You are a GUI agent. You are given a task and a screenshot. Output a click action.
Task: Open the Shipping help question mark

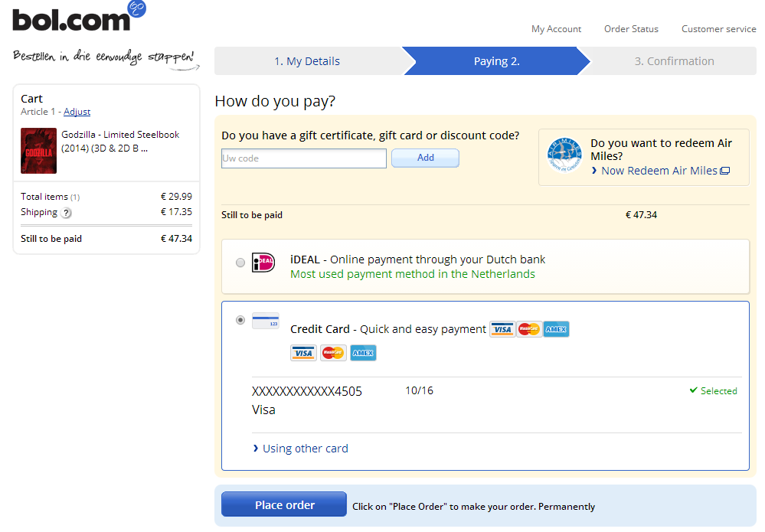67,213
